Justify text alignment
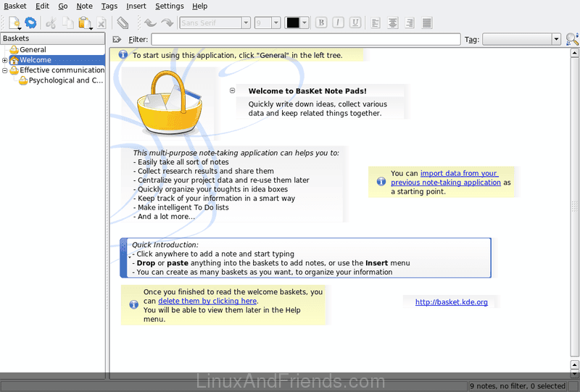Screen dimensions: 580x392 (x=426, y=23)
